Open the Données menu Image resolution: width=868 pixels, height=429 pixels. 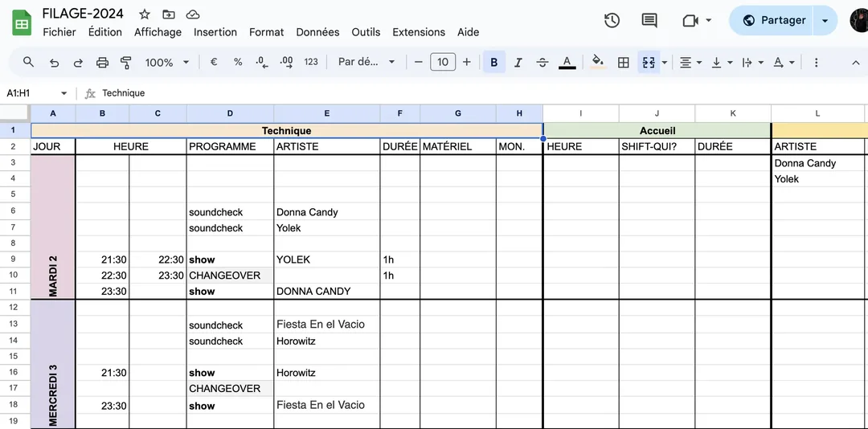click(x=317, y=32)
